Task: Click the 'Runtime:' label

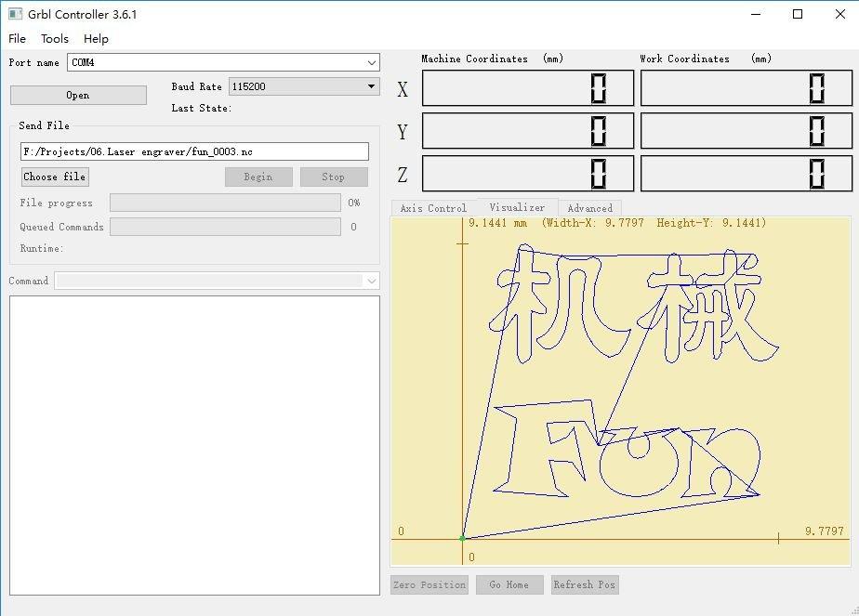Action: tap(42, 249)
